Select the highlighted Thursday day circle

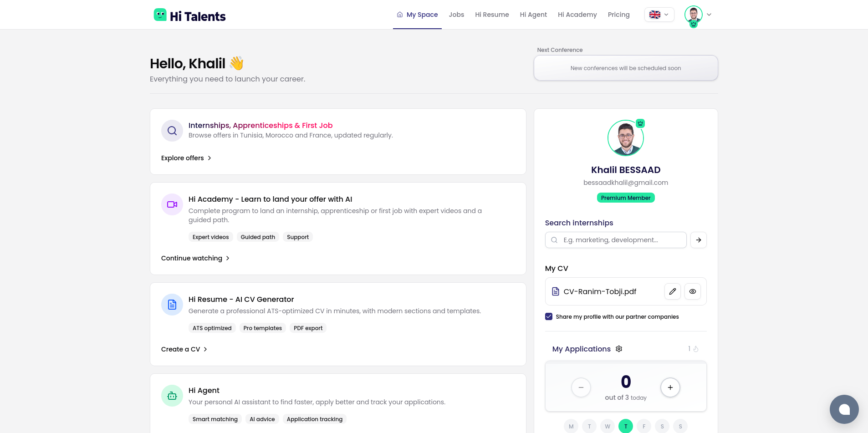pos(626,426)
